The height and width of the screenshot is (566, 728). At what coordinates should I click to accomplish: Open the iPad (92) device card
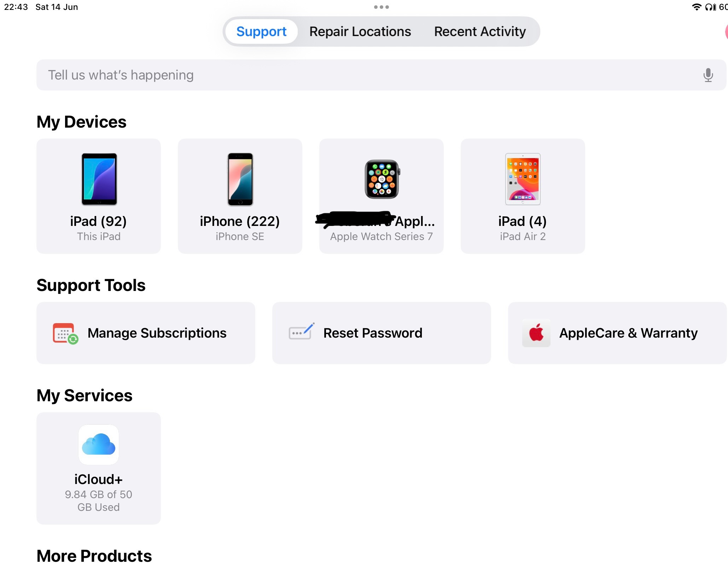pyautogui.click(x=99, y=196)
